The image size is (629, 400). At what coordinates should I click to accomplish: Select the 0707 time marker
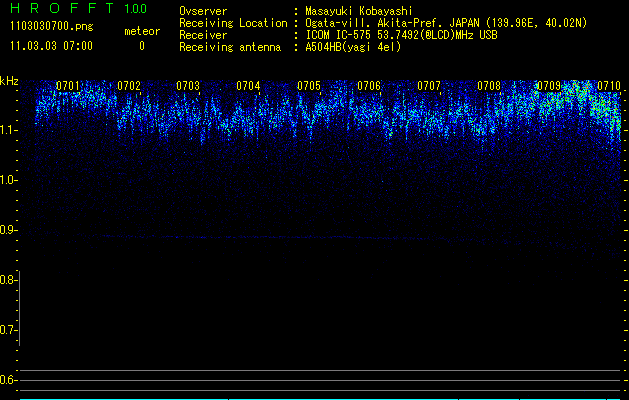coord(429,86)
